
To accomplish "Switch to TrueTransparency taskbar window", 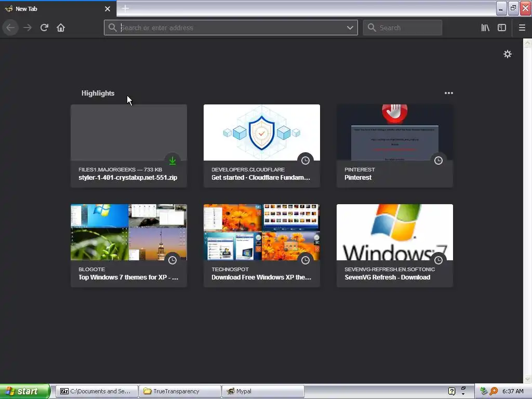I will click(x=180, y=391).
